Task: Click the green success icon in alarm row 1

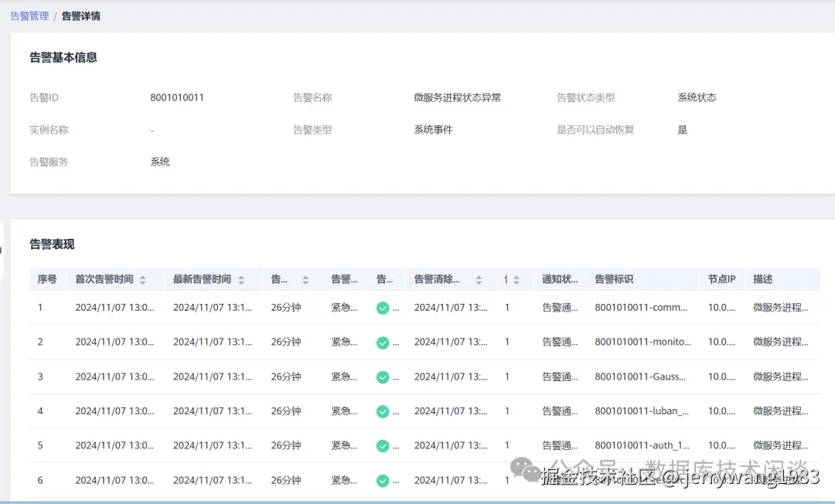Action: (383, 307)
